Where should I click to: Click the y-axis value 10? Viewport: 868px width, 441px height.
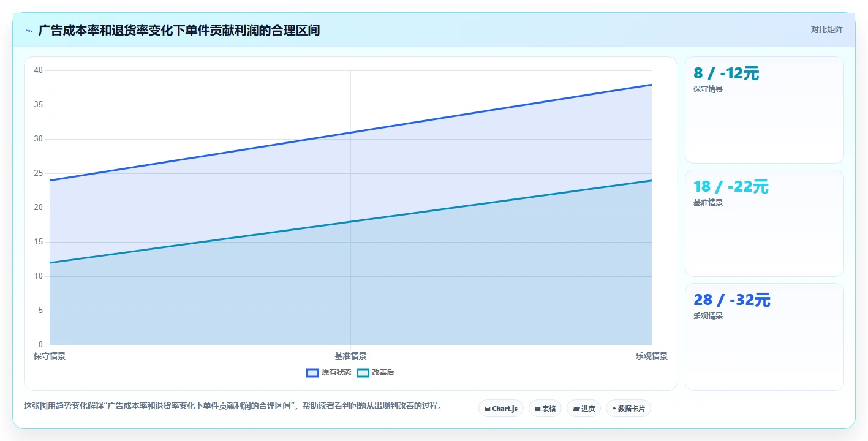(39, 276)
